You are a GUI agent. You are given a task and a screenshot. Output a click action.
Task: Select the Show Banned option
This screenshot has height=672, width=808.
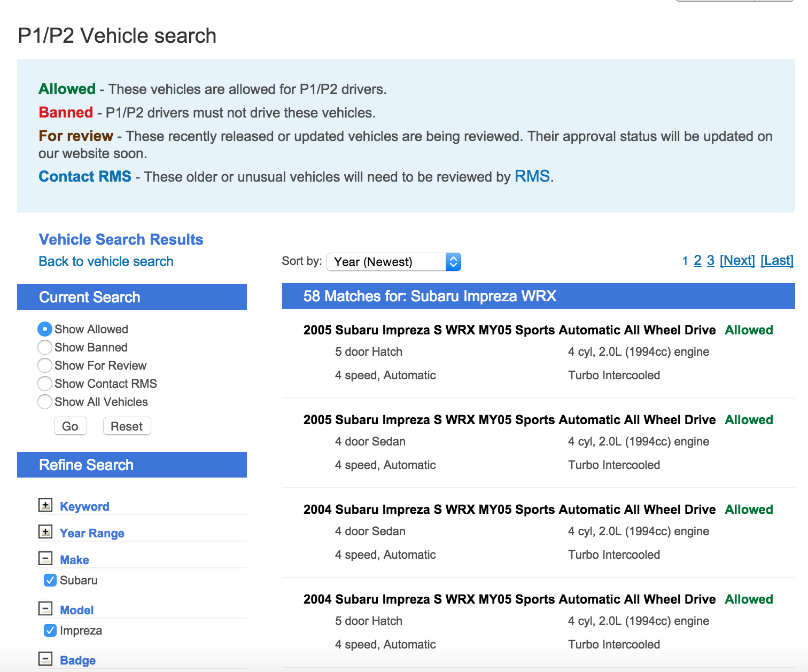[x=45, y=347]
